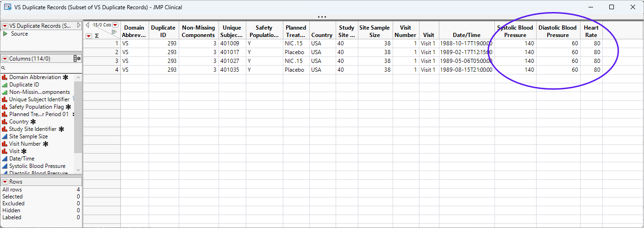644x228 pixels.
Task: Click the Domain Abbreviation nominal icon in the column list
Action: point(5,77)
